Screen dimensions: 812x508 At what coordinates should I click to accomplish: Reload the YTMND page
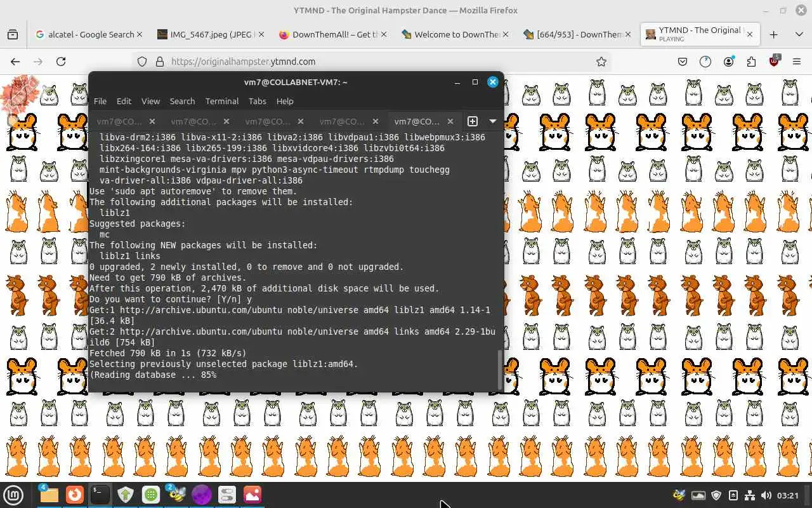(61, 62)
